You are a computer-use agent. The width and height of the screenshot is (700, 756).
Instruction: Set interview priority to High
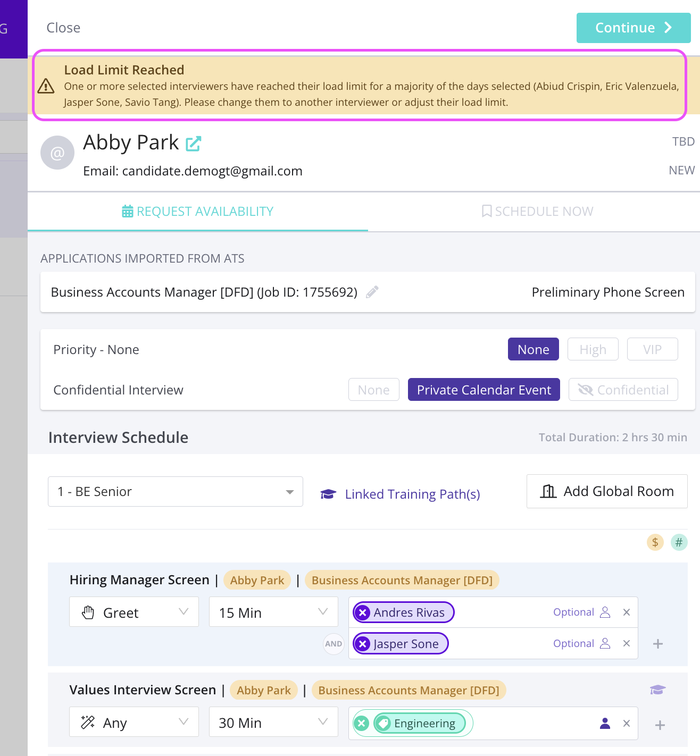[x=593, y=349]
